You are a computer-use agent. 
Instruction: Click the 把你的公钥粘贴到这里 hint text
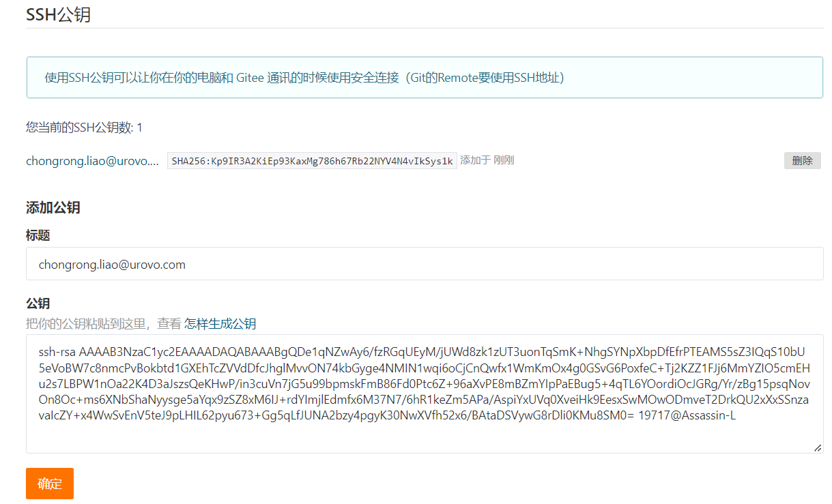click(102, 323)
